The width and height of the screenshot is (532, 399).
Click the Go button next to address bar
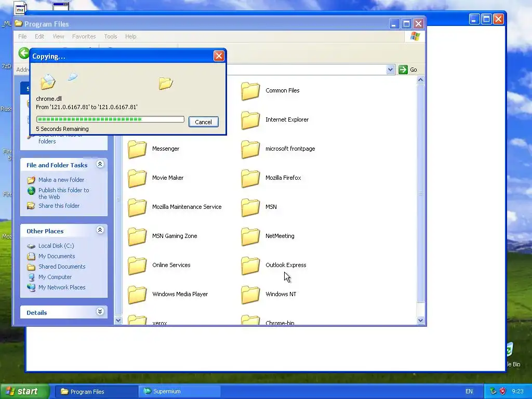[408, 70]
